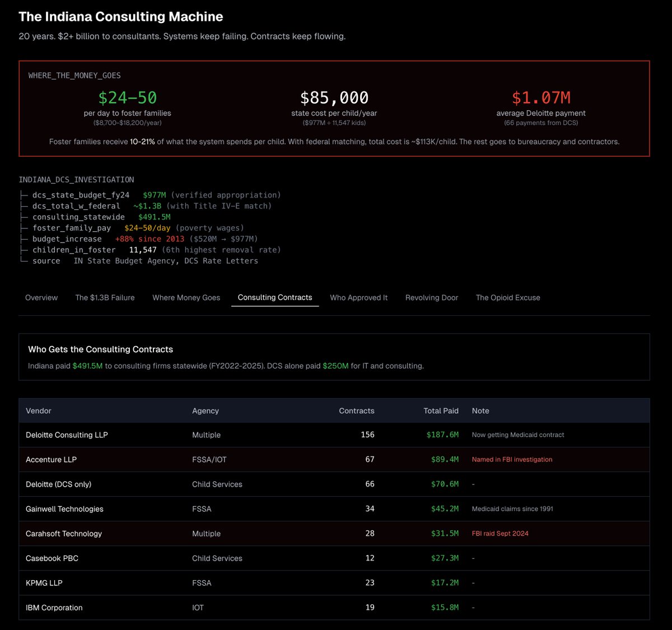672x630 pixels.
Task: Click The Indiana Consulting Machine title
Action: tap(121, 17)
